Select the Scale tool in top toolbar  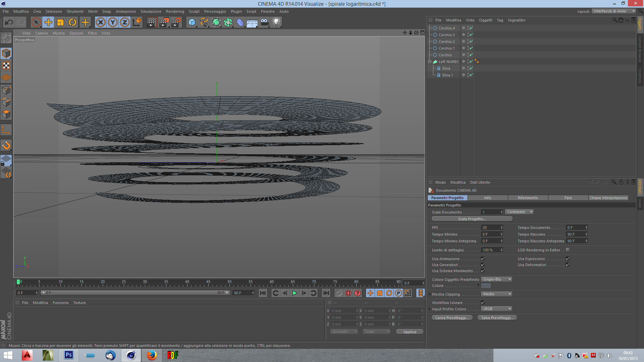(x=60, y=22)
